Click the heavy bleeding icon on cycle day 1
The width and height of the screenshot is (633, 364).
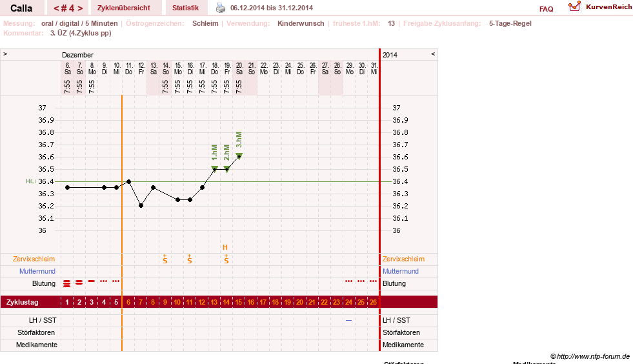[x=67, y=283]
